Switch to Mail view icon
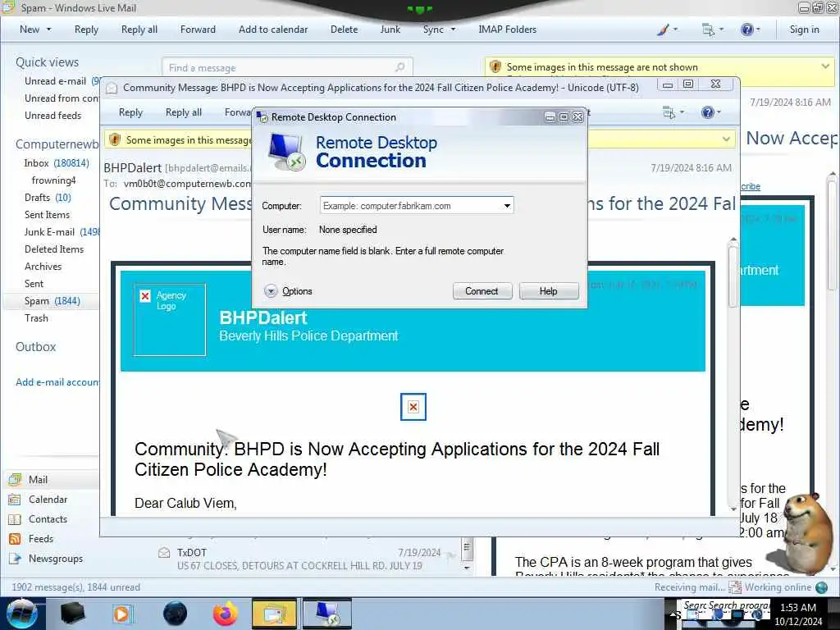The height and width of the screenshot is (630, 840). point(15,479)
